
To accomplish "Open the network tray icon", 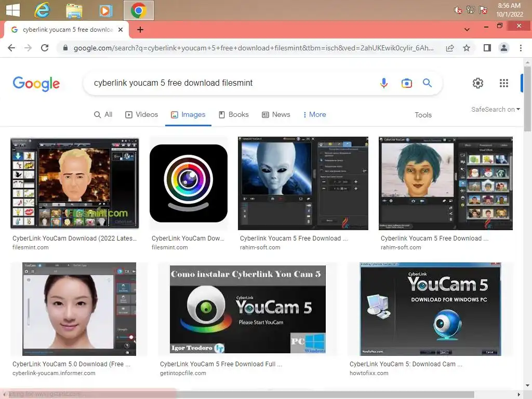I will (x=471, y=10).
